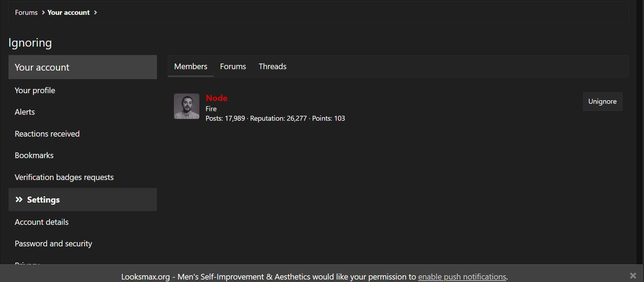Click enable push notifications link

coord(462,277)
